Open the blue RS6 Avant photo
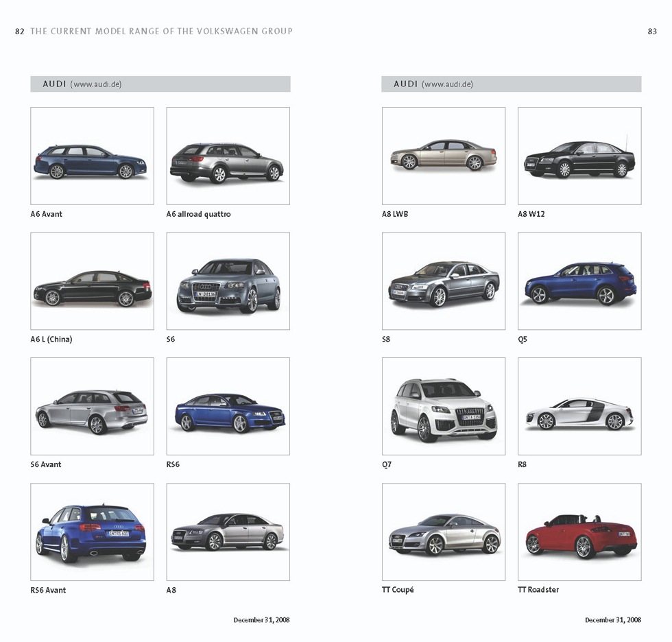This screenshot has height=642, width=672. pyautogui.click(x=92, y=532)
